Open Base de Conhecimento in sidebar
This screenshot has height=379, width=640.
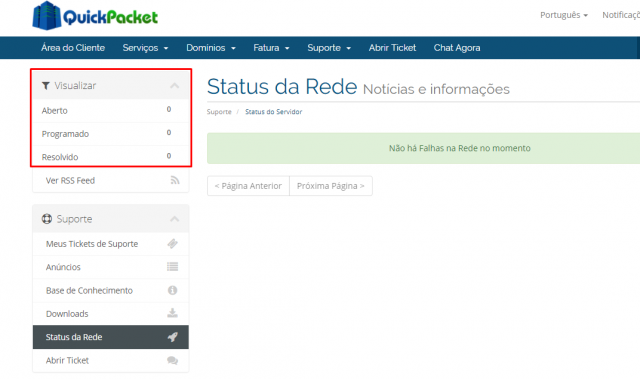111,290
